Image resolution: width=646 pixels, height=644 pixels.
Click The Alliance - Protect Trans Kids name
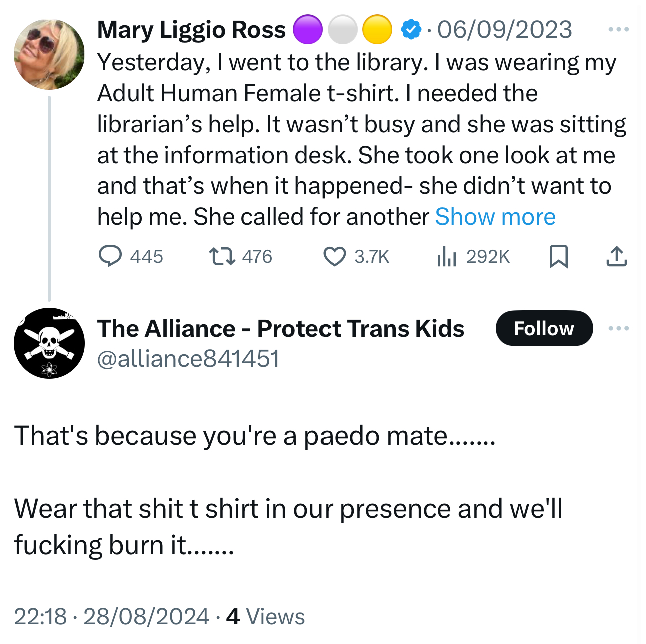pyautogui.click(x=280, y=329)
